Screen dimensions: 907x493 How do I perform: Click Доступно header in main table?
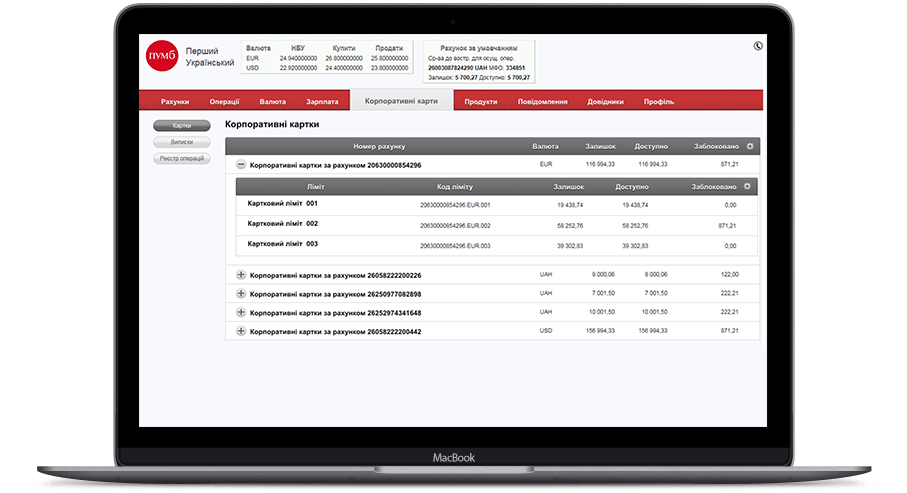click(x=651, y=146)
